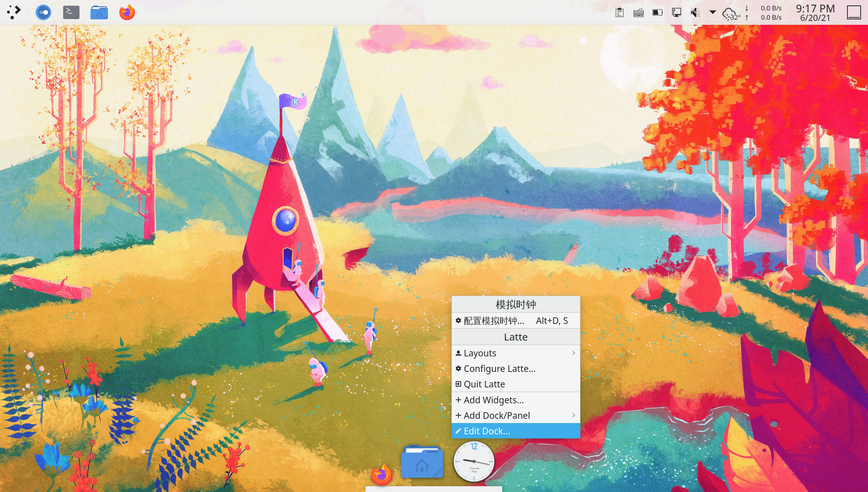Expand the Add Dock/Panel submenu
The height and width of the screenshot is (492, 868).
pos(515,415)
